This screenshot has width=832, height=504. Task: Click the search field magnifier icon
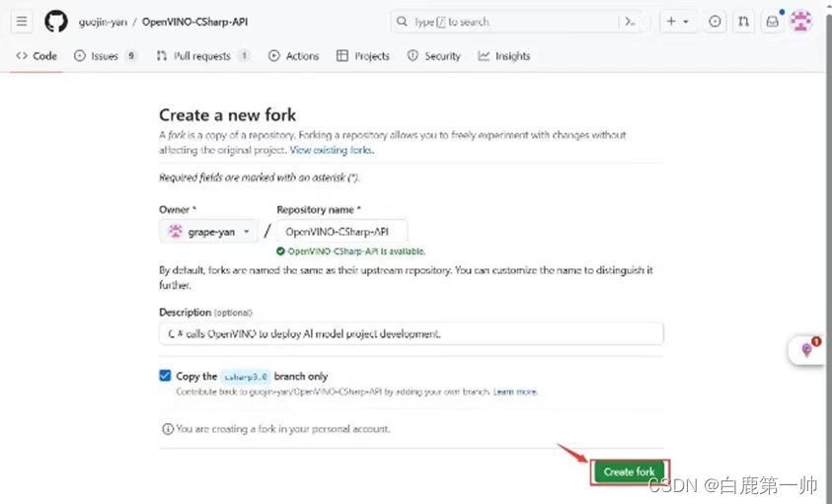point(403,22)
